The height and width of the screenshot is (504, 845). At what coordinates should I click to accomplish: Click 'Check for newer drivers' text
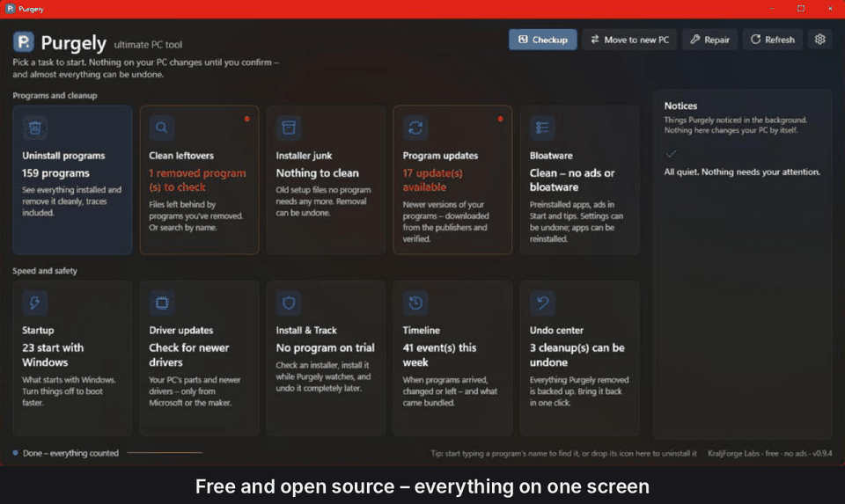(x=188, y=354)
